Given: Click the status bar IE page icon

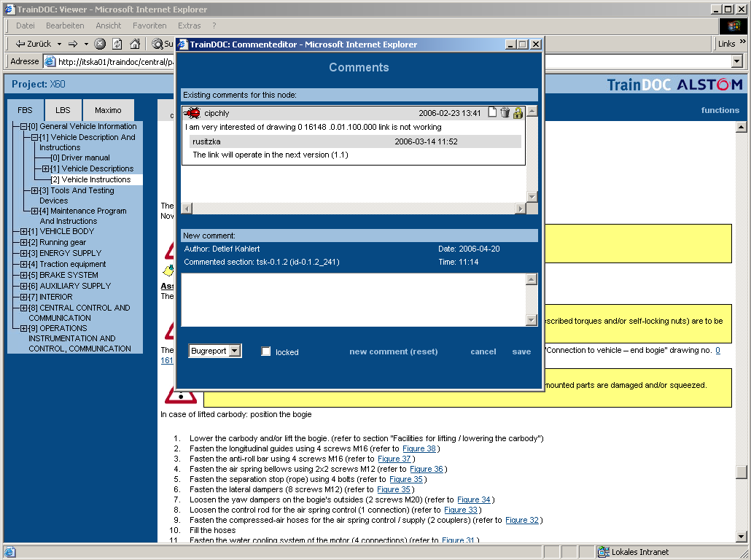Looking at the screenshot, I should pos(10,552).
